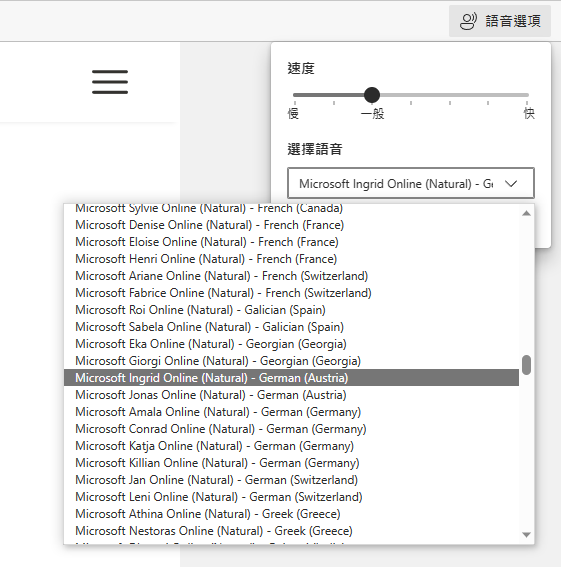Screen dimensions: 561x567
Task: Click the list scroll down arrow
Action: coord(526,534)
